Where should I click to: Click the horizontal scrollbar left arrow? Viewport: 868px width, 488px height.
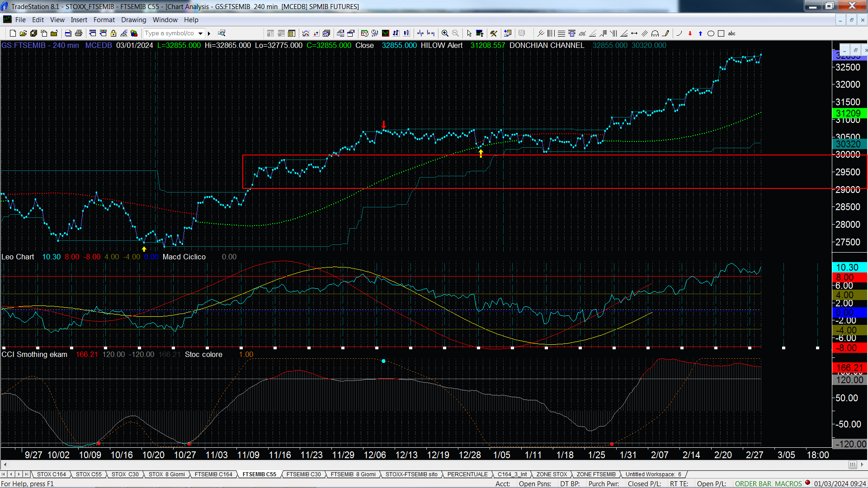coord(5,465)
